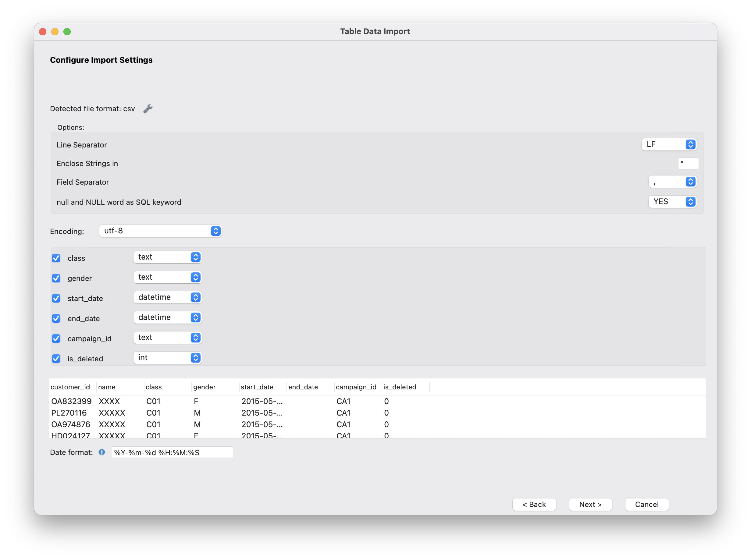Minimize the Table Data Import window
The height and width of the screenshot is (560, 751).
point(55,31)
